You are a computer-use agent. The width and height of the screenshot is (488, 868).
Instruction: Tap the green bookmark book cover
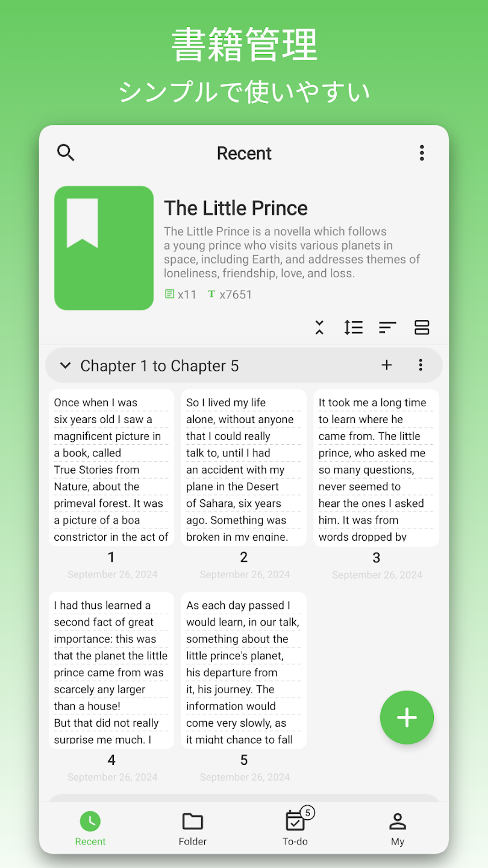(104, 248)
